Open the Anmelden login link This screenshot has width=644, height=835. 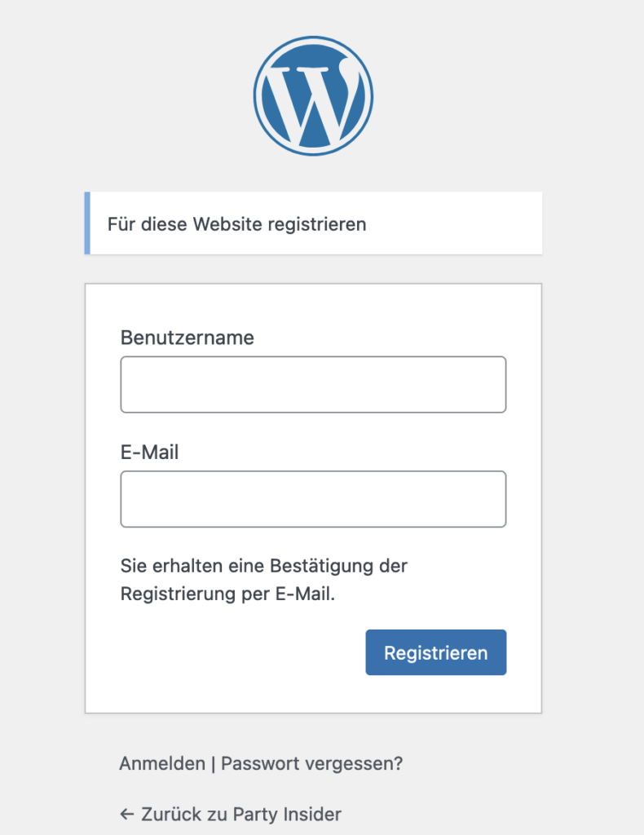pyautogui.click(x=162, y=764)
